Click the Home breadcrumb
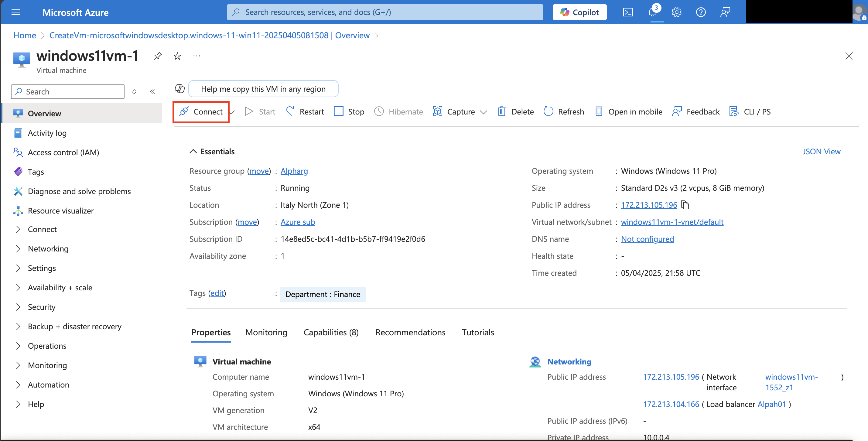Image resolution: width=868 pixels, height=441 pixels. pos(25,35)
